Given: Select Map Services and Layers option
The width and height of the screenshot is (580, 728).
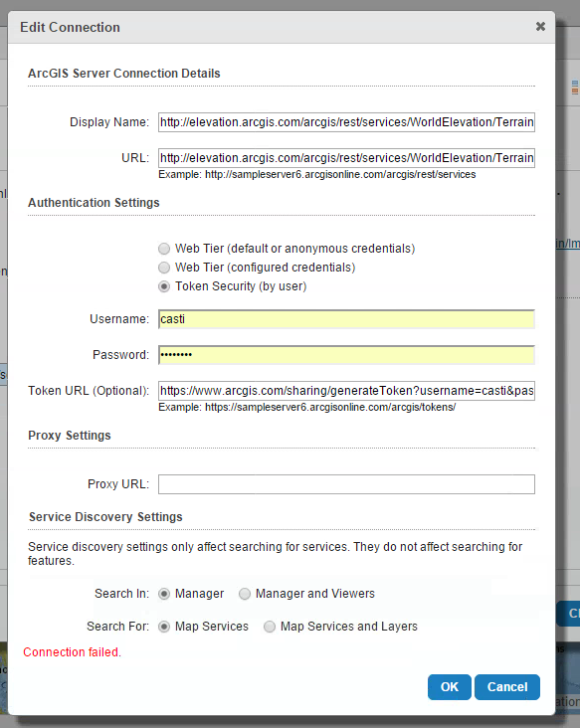Looking at the screenshot, I should click(x=270, y=627).
